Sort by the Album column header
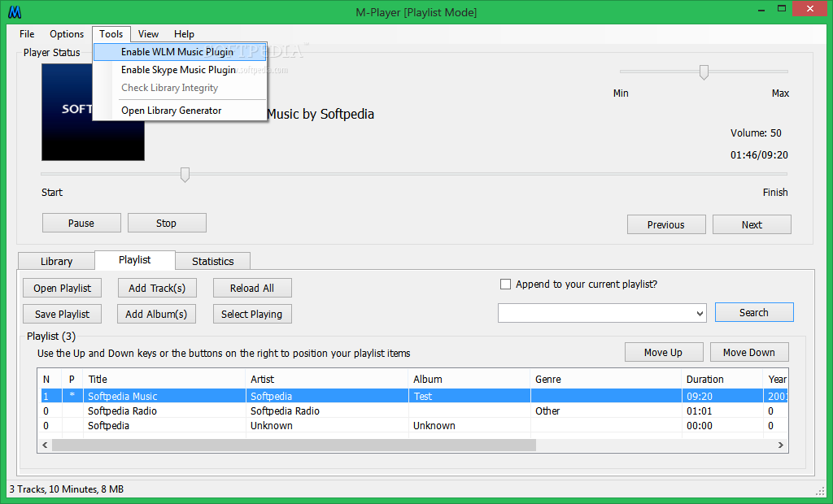This screenshot has height=504, width=833. click(469, 379)
